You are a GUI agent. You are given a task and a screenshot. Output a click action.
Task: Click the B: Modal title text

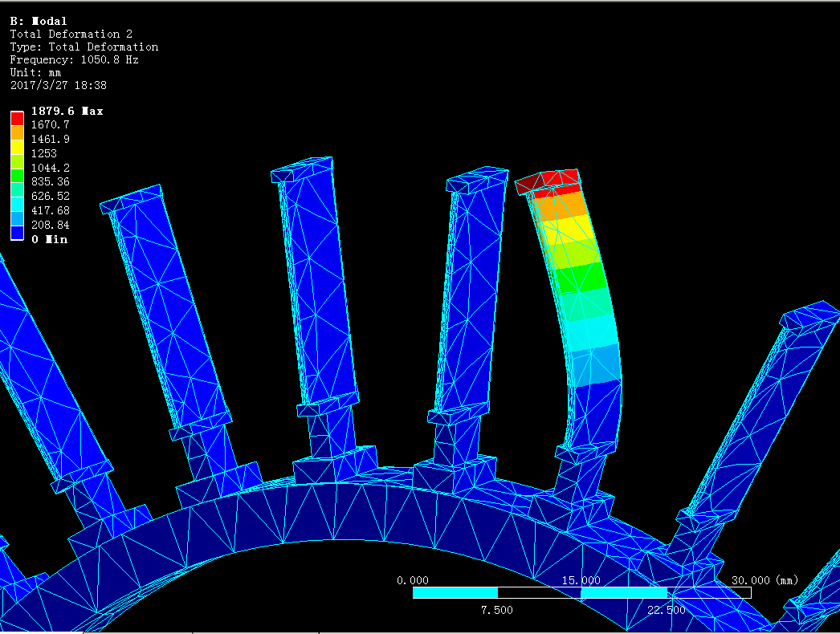coord(39,21)
